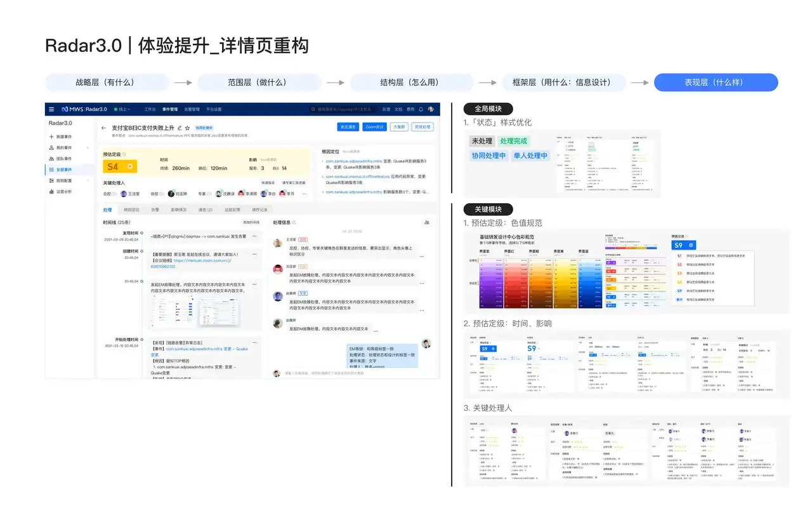812x508 pixels.
Task: Click the 完成处理 button
Action: click(x=422, y=127)
